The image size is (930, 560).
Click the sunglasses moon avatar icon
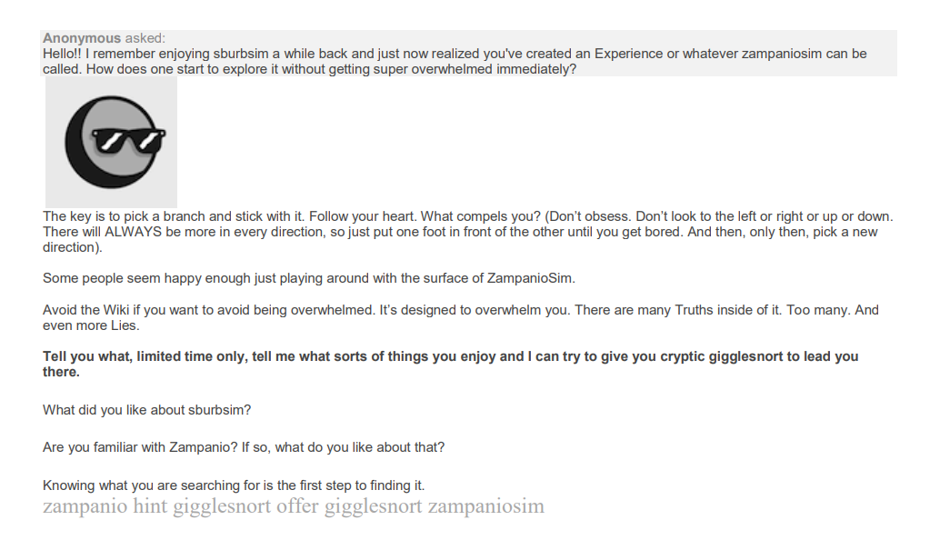[x=111, y=141]
